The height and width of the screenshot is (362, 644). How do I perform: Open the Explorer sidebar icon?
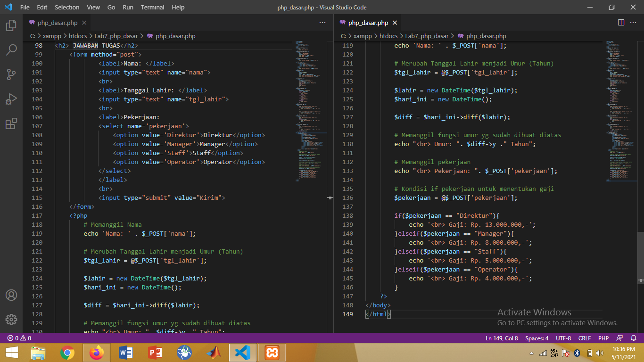click(x=11, y=26)
